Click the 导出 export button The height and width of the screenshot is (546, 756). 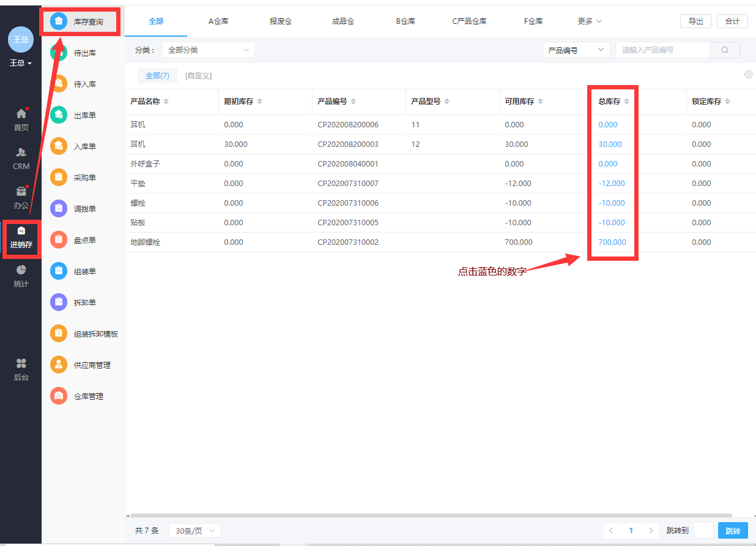pyautogui.click(x=695, y=21)
